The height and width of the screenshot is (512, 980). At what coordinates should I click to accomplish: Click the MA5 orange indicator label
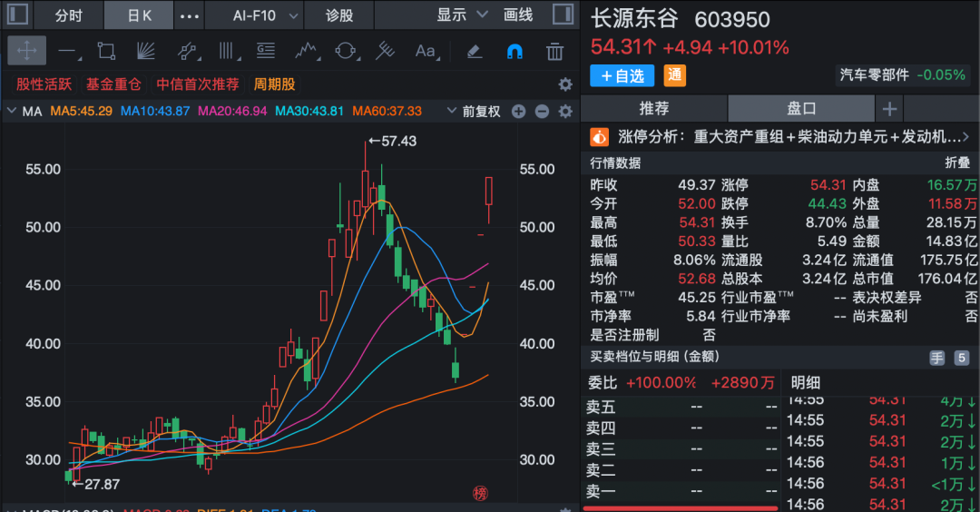(82, 112)
